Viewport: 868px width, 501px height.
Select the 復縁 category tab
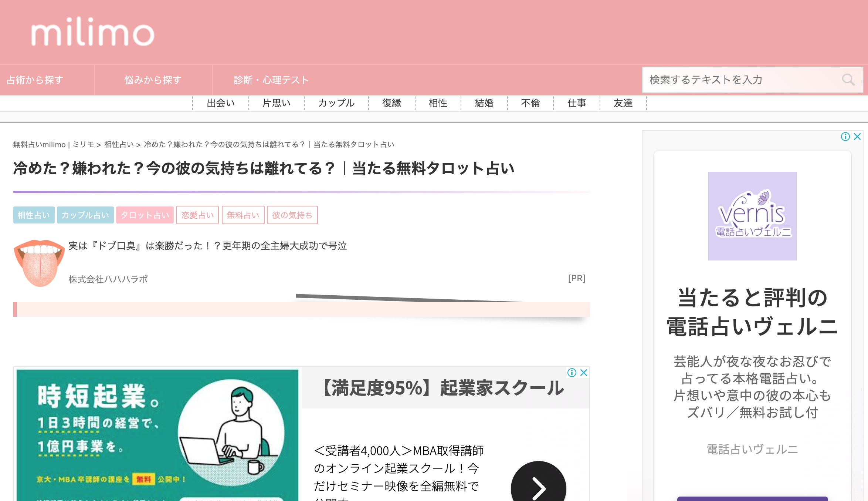click(391, 103)
